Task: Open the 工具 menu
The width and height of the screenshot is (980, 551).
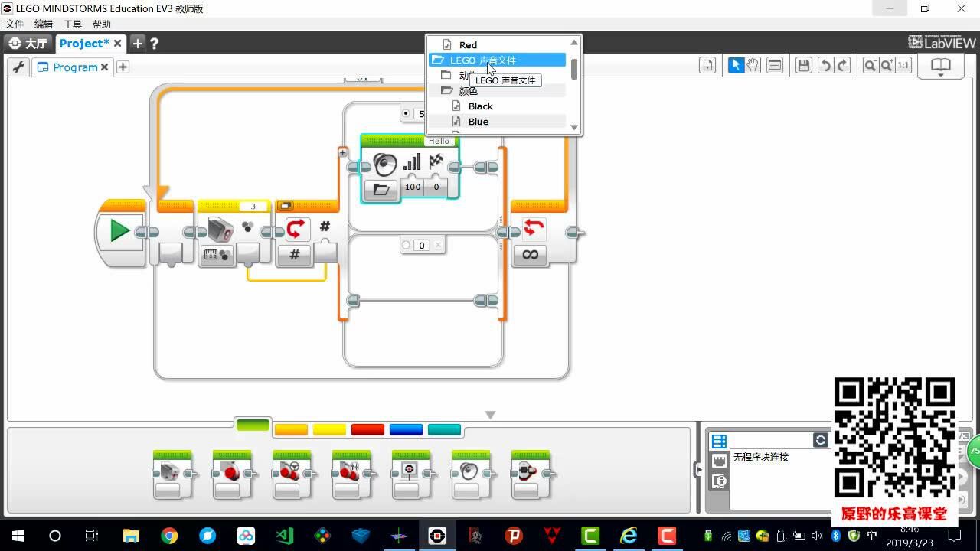Action: pyautogui.click(x=72, y=24)
